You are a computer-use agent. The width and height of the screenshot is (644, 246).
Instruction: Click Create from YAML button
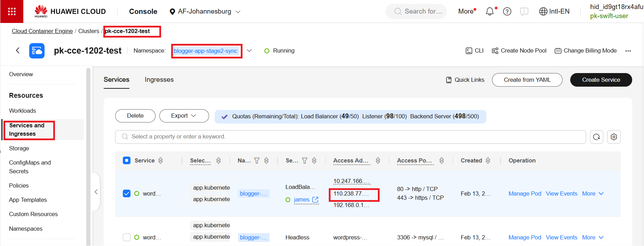[527, 80]
